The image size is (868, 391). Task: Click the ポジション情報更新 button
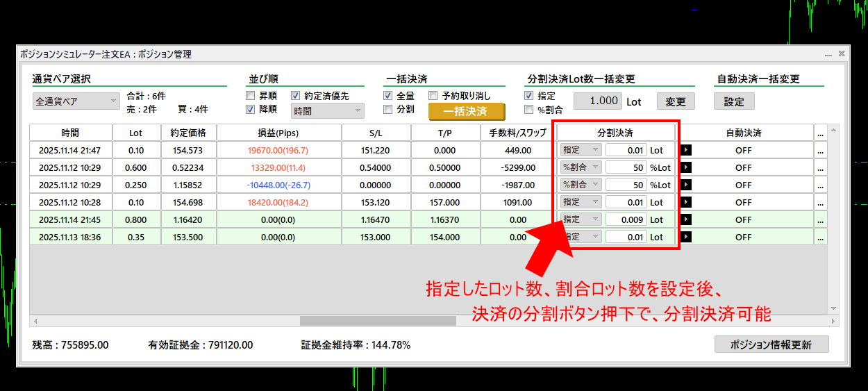771,345
